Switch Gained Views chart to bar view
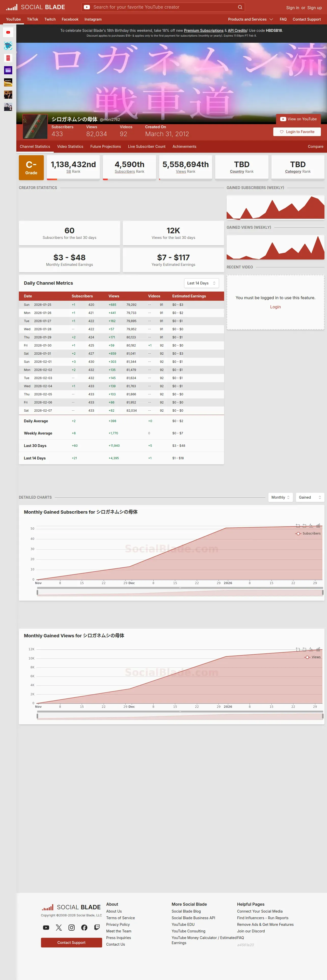The image size is (327, 980). tap(318, 650)
